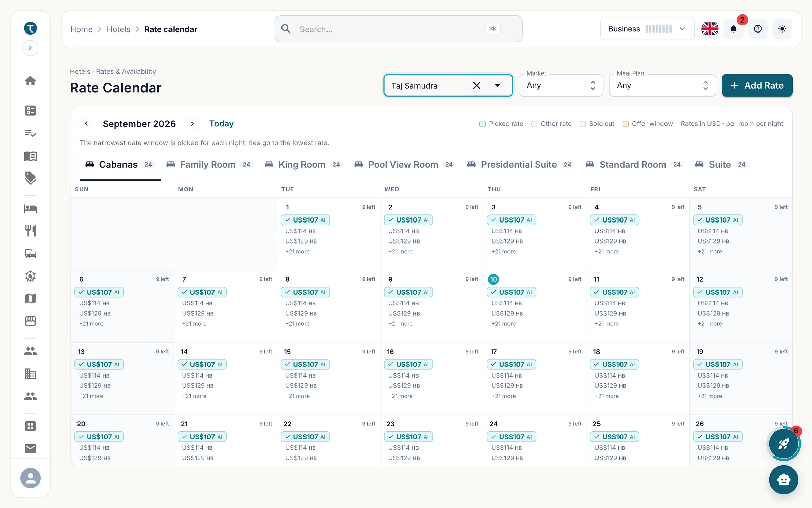This screenshot has width=812, height=508.
Task: Open the storefront icon in sidebar
Action: click(30, 321)
